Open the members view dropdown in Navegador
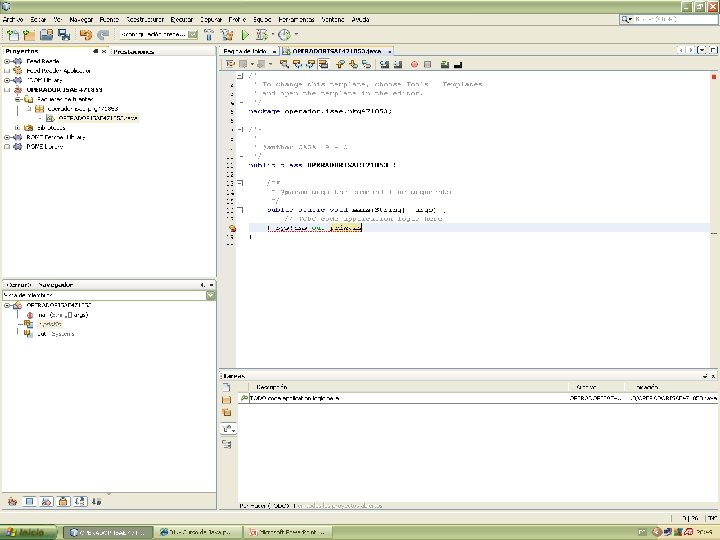720x540 pixels. click(x=210, y=296)
